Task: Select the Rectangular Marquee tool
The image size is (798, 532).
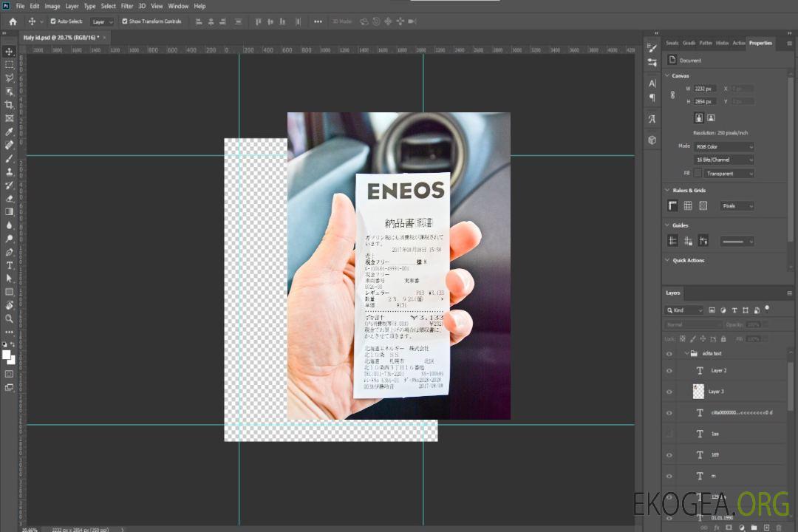Action: click(x=9, y=65)
